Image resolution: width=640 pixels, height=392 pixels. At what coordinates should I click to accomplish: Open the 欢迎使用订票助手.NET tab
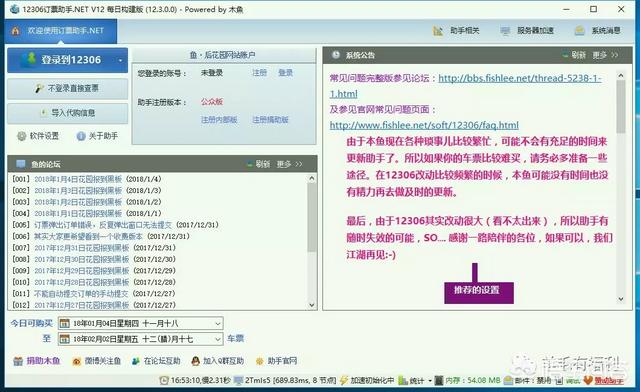click(x=61, y=31)
